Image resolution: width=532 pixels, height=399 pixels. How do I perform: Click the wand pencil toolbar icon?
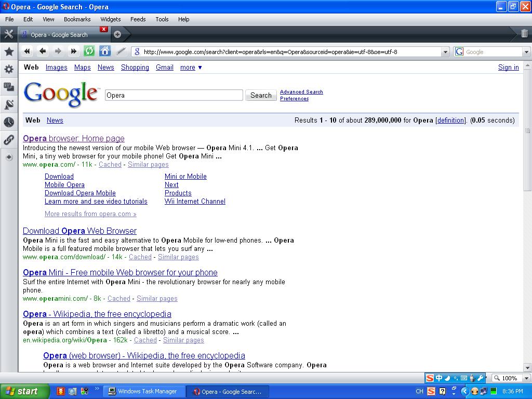click(x=121, y=51)
